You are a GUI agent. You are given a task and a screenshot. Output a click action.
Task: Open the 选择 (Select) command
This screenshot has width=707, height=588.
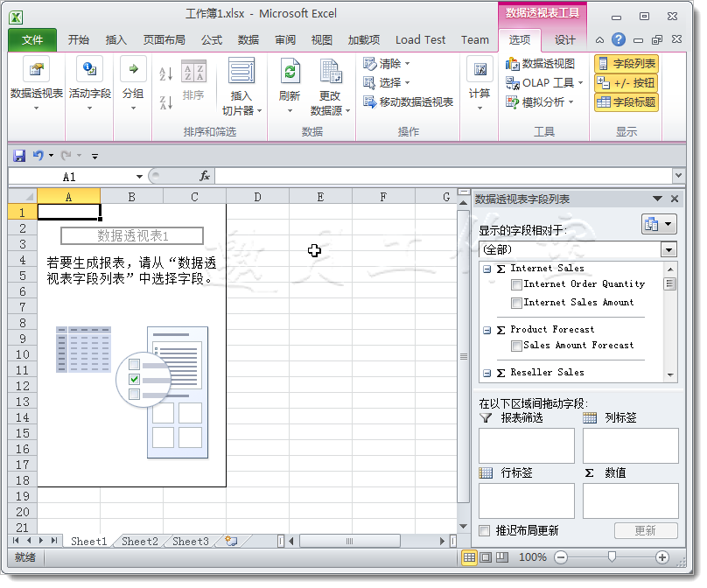coord(387,82)
